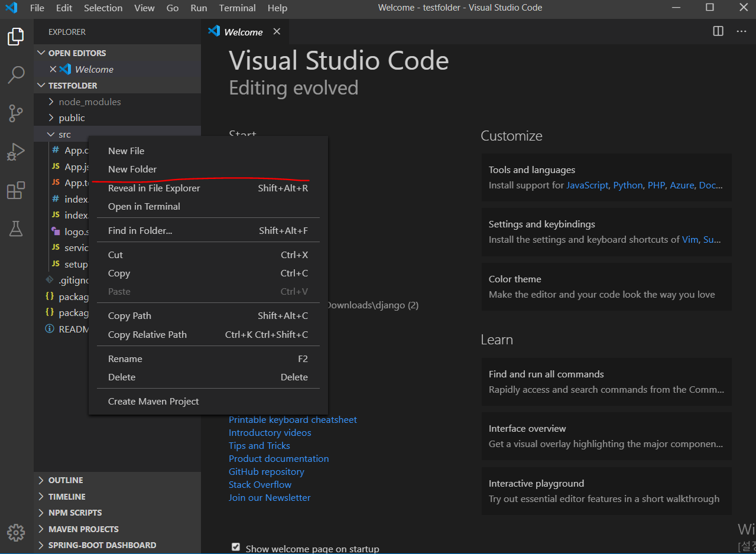This screenshot has height=554, width=756.
Task: Open the Search view in activity bar
Action: click(x=16, y=74)
